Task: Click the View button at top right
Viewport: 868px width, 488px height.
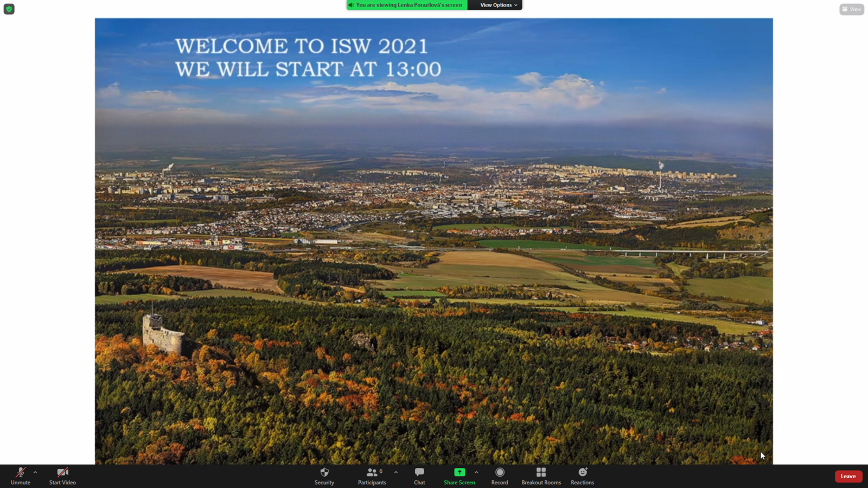Action: (x=851, y=9)
